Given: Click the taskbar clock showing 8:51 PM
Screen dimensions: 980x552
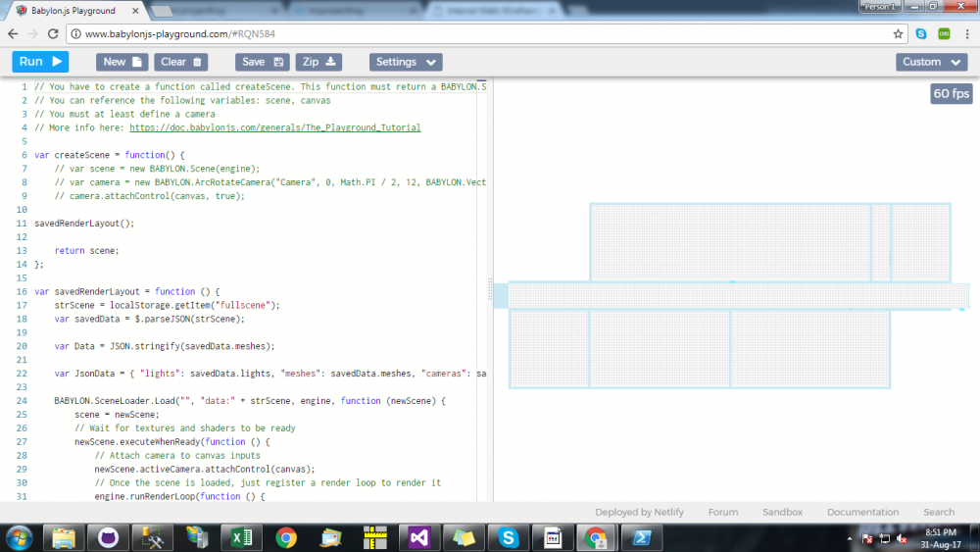Looking at the screenshot, I should point(941,538).
